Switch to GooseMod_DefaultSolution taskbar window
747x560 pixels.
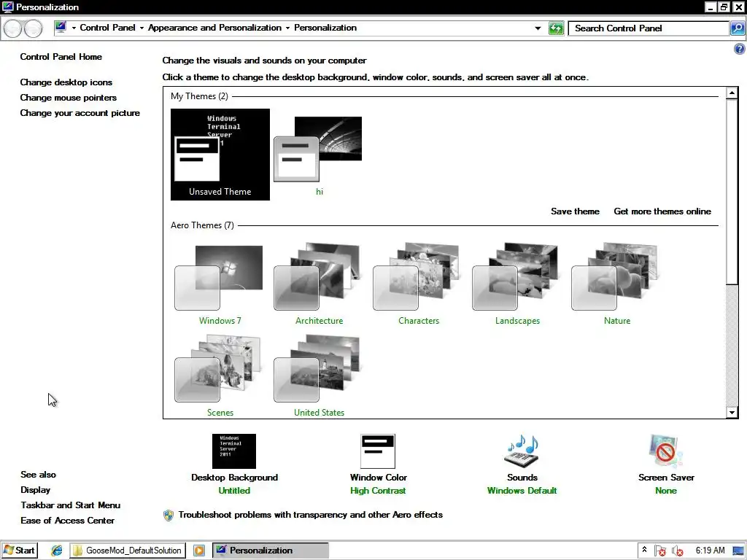(x=128, y=551)
